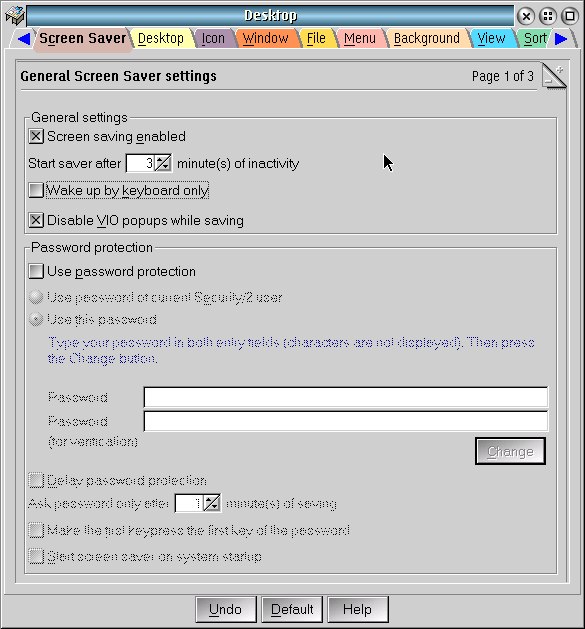Check Use password protection
585x629 pixels.
tap(36, 271)
